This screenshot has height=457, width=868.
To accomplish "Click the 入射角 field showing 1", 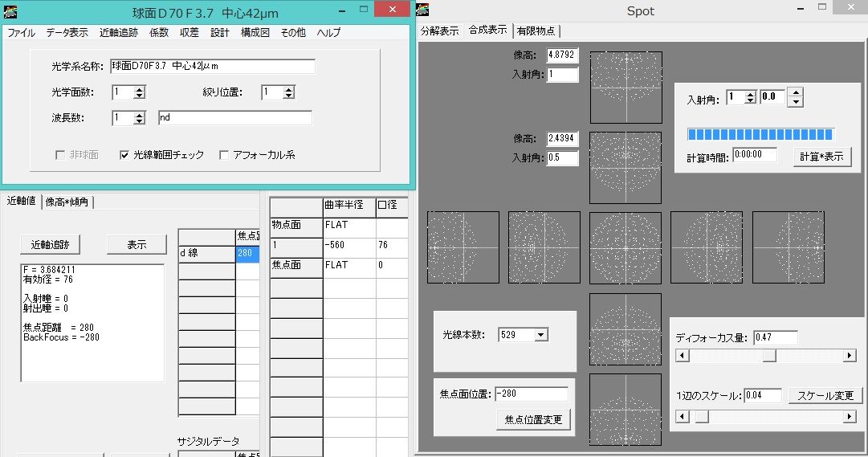I will click(x=562, y=74).
